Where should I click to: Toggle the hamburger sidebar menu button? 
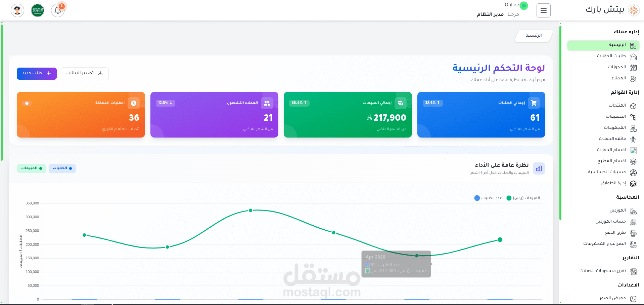543,10
